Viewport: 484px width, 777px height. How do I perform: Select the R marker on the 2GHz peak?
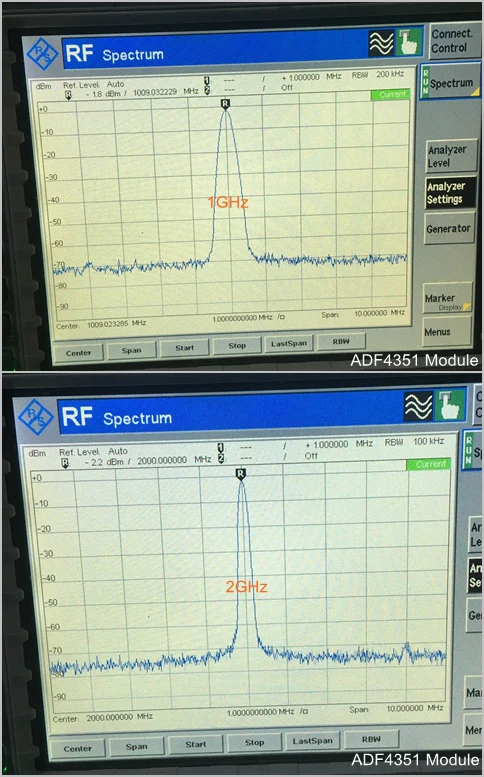coord(240,474)
